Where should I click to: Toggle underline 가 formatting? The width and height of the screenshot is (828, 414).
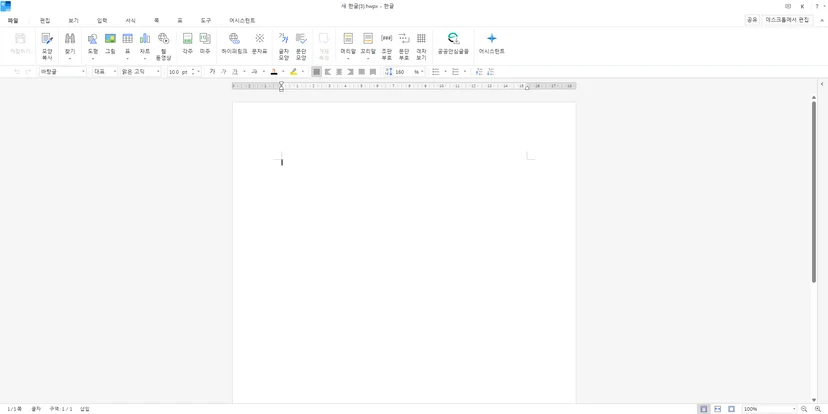click(235, 72)
